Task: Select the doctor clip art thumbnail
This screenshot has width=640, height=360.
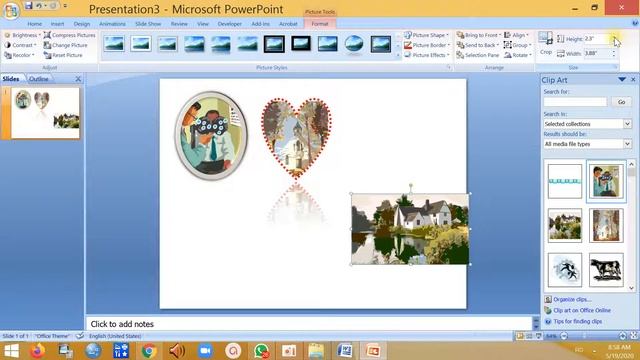Action: [606, 181]
